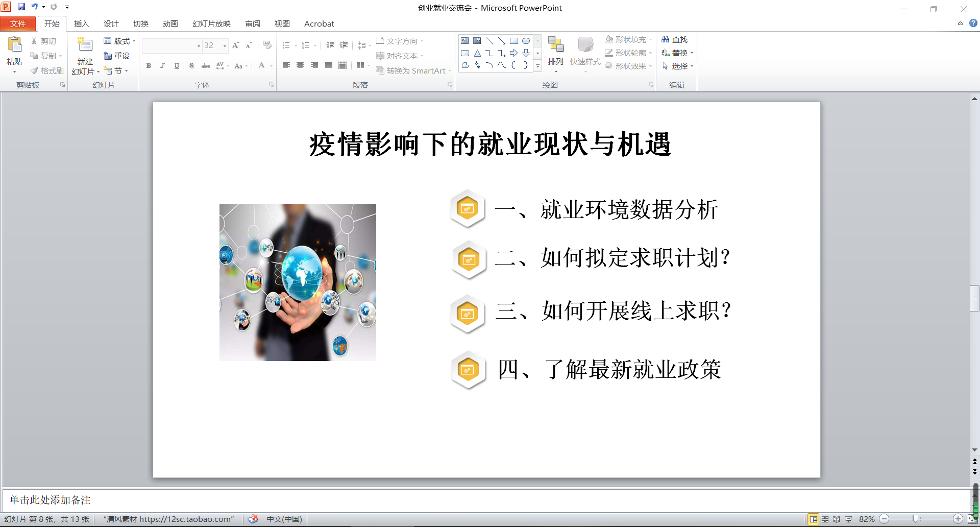Click the Find (查找) binoculars button
The image size is (980, 527).
674,39
